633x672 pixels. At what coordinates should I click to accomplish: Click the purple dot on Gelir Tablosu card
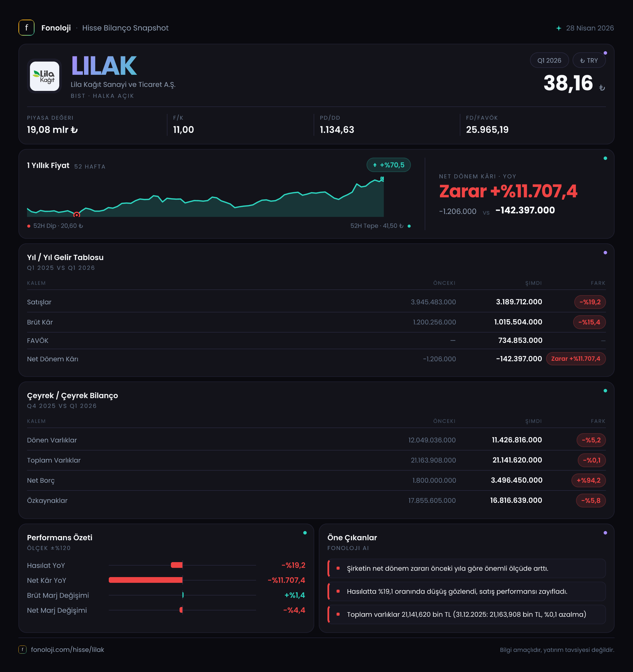pos(605,253)
